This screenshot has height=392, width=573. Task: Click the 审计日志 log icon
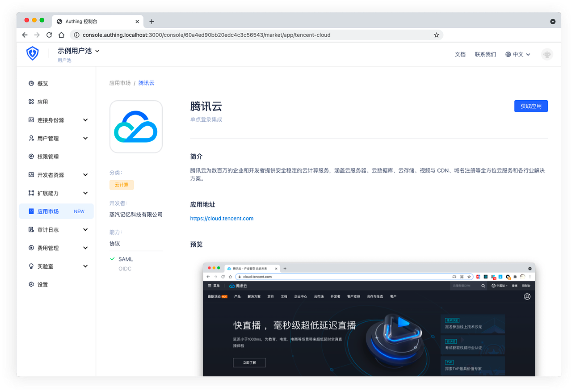pos(31,229)
